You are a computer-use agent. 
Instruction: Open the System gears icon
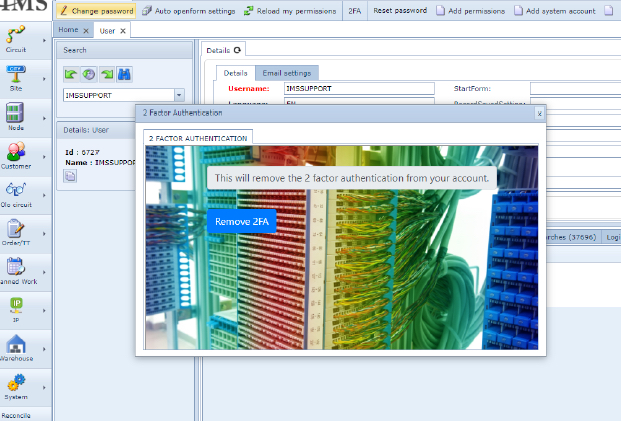coord(16,382)
